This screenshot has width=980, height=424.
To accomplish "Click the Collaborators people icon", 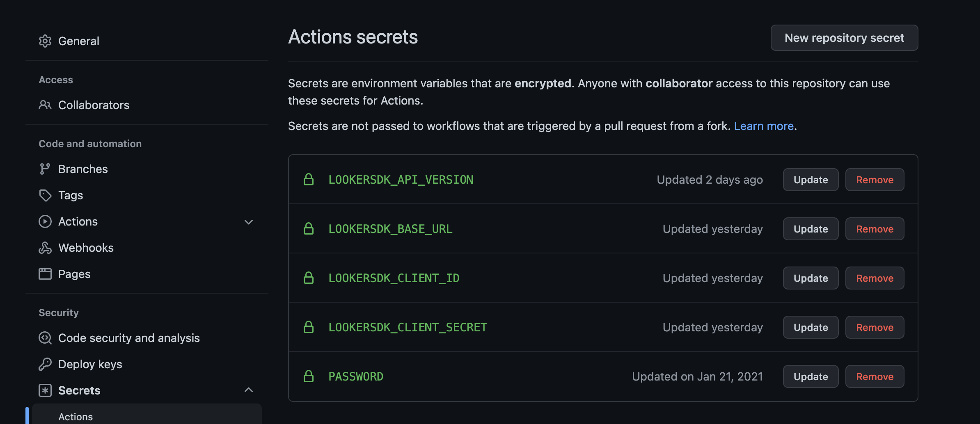I will (x=45, y=105).
